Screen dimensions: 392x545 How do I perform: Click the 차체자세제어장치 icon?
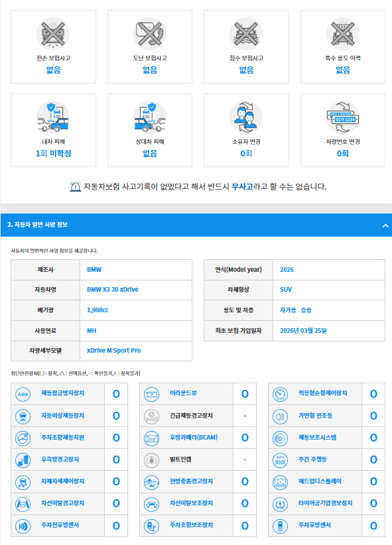coord(23,482)
